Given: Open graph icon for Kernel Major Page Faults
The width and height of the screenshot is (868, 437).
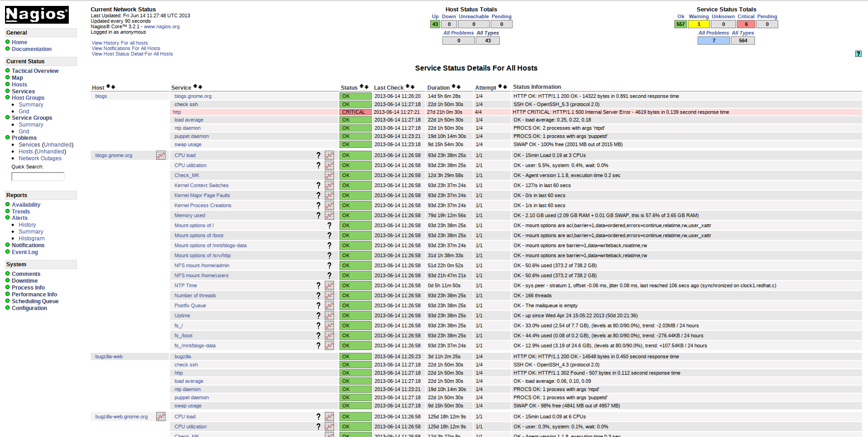Looking at the screenshot, I should pyautogui.click(x=329, y=195).
